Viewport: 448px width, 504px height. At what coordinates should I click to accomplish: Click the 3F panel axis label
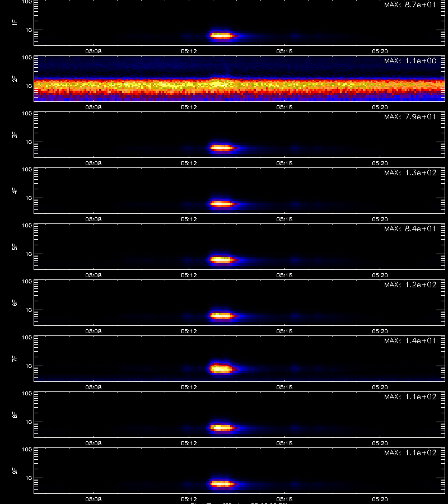point(15,134)
